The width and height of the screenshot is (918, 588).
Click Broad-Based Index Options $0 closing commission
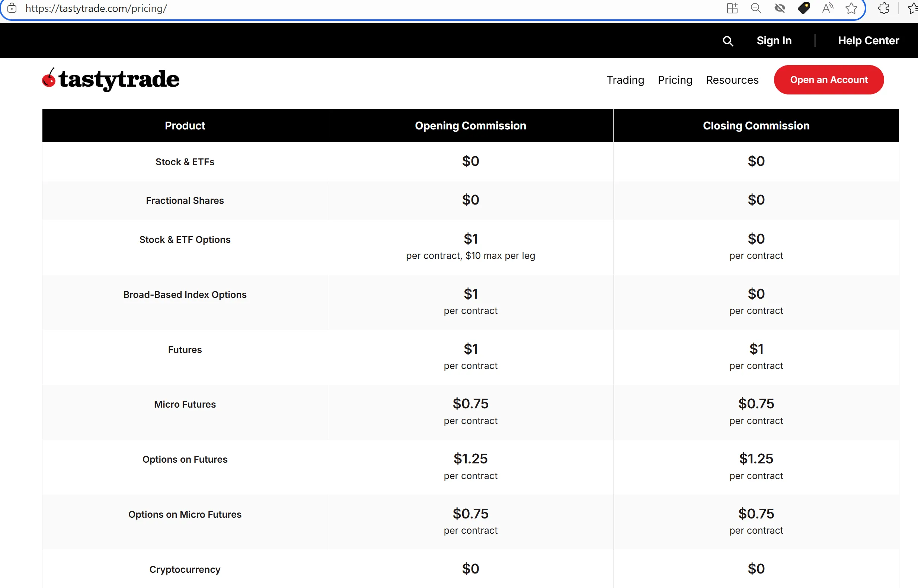click(756, 293)
